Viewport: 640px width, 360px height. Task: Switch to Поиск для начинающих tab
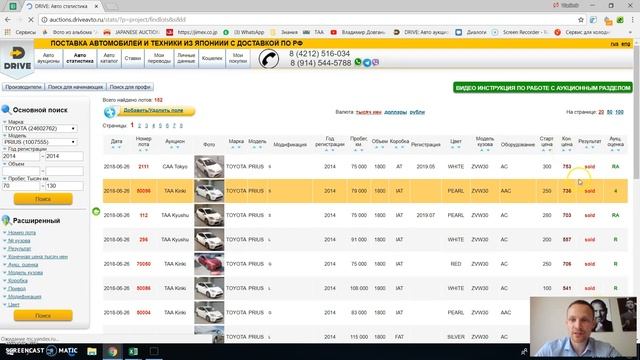pyautogui.click(x=76, y=87)
